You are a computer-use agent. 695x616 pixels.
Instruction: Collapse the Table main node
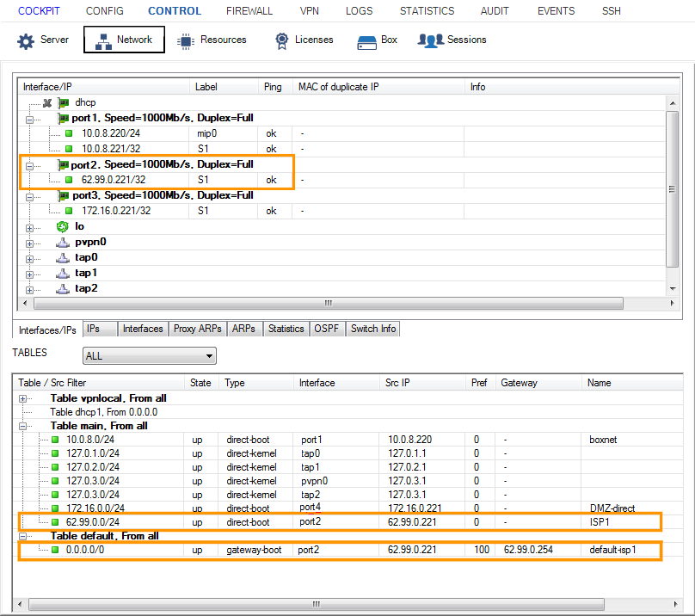click(22, 426)
